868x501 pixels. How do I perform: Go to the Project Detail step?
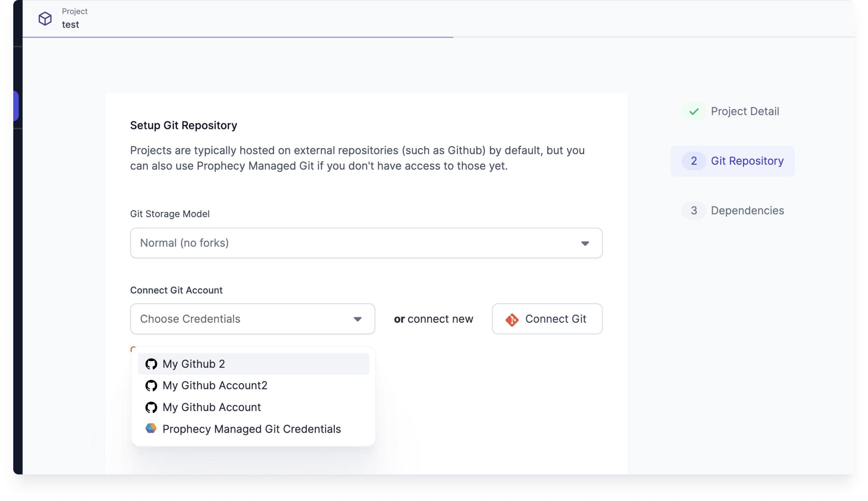(744, 111)
